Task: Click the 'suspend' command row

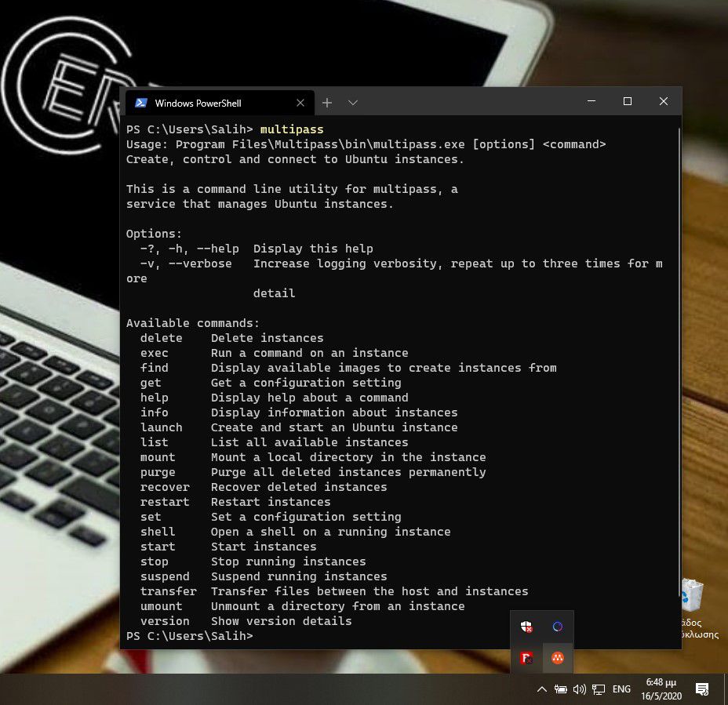Action: point(264,576)
